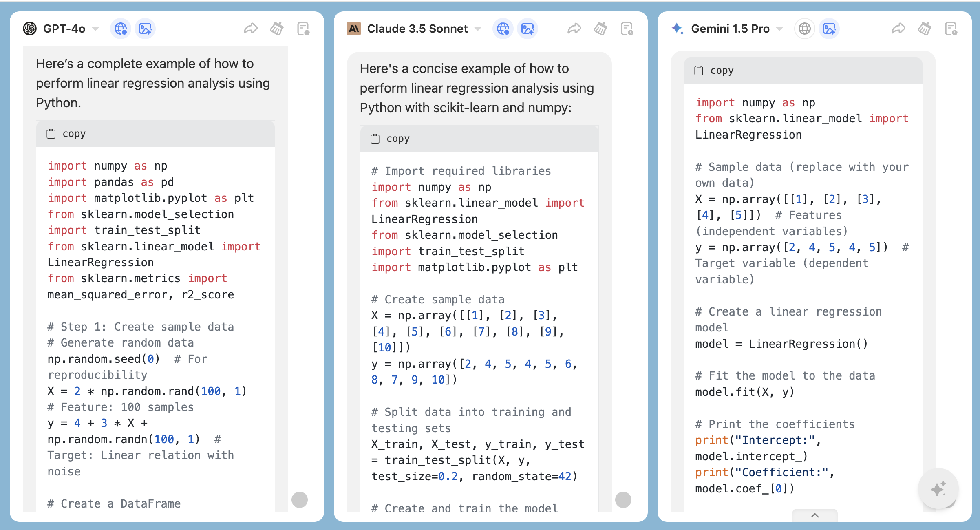
Task: Click broom icon in Gemini panel
Action: point(925,29)
